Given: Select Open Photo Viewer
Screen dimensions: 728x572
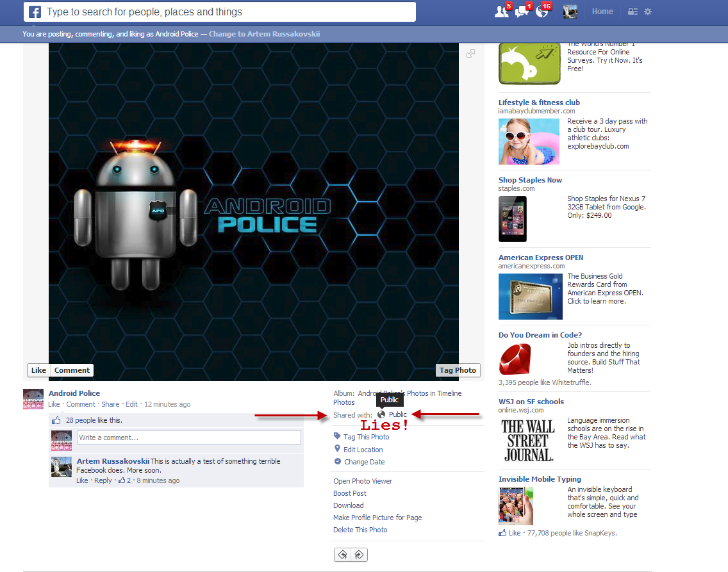Looking at the screenshot, I should click(363, 481).
